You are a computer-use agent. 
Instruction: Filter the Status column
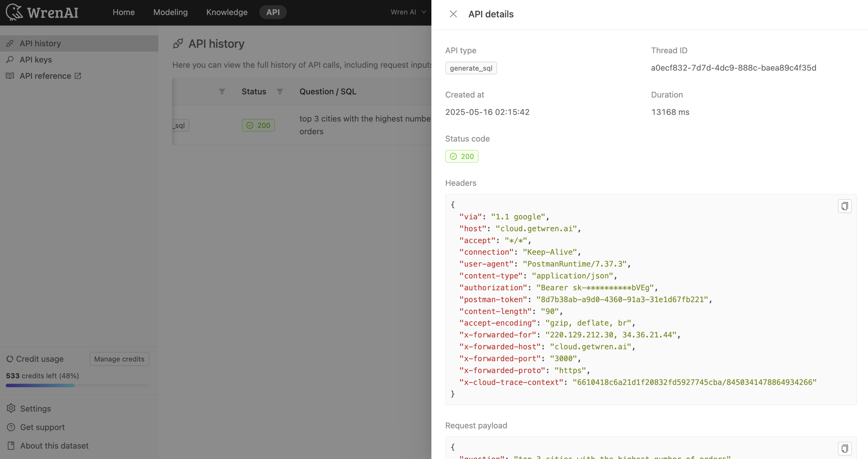(280, 91)
